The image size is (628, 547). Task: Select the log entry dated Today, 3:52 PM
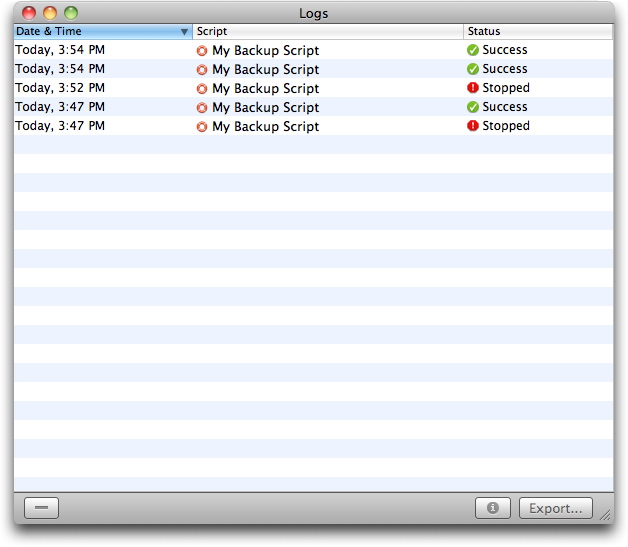[313, 88]
